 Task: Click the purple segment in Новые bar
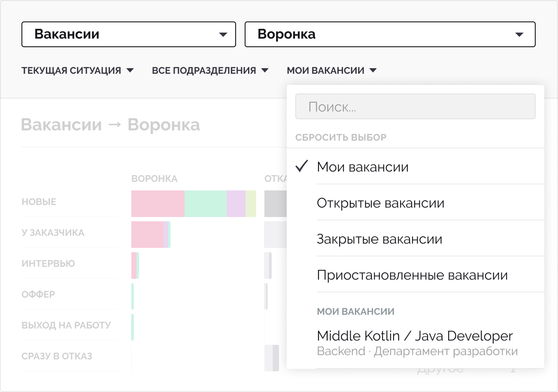coord(236,204)
